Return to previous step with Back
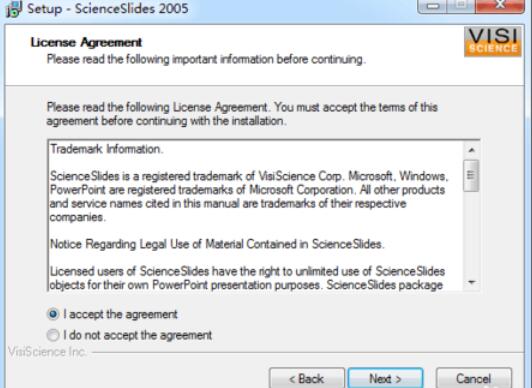This screenshot has height=388, width=532. click(x=307, y=378)
